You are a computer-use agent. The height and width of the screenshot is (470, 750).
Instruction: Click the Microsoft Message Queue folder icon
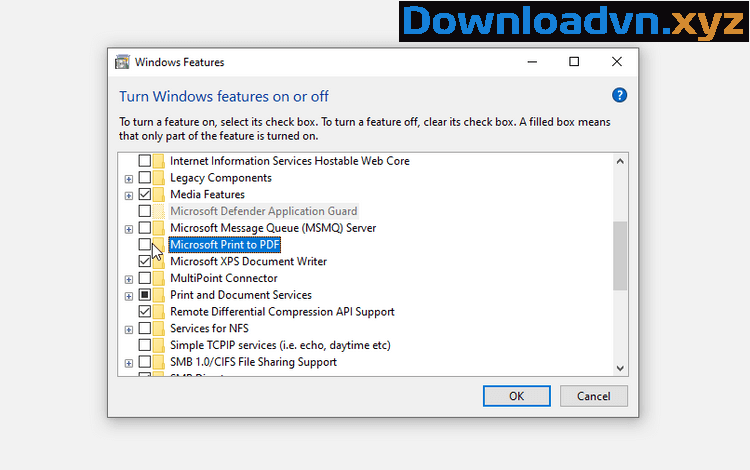click(159, 228)
